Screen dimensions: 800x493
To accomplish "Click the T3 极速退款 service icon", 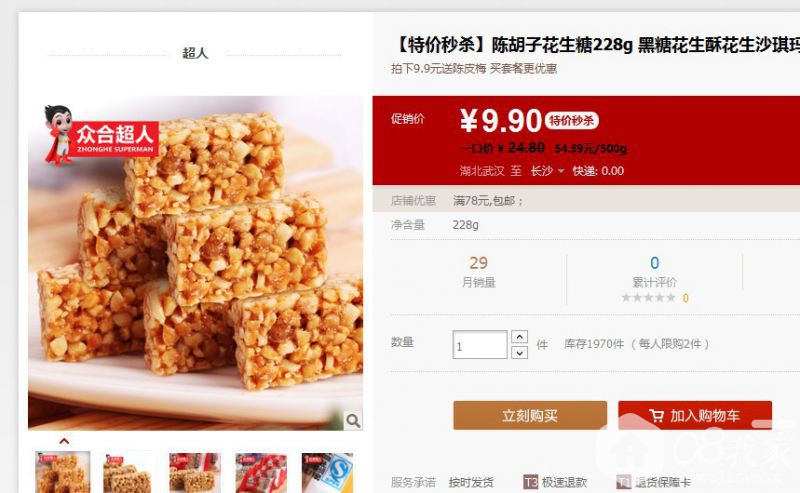I will pos(531,482).
